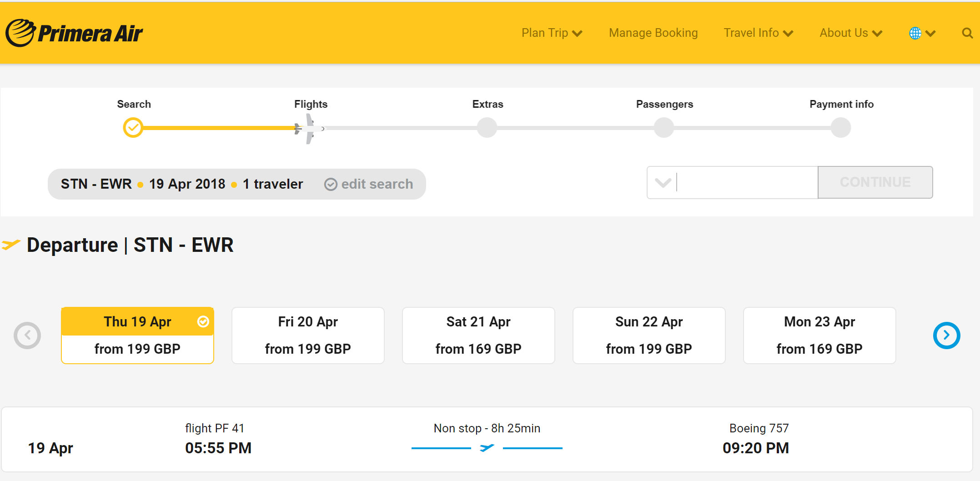Expand the summary chevron beside Continue

663,183
